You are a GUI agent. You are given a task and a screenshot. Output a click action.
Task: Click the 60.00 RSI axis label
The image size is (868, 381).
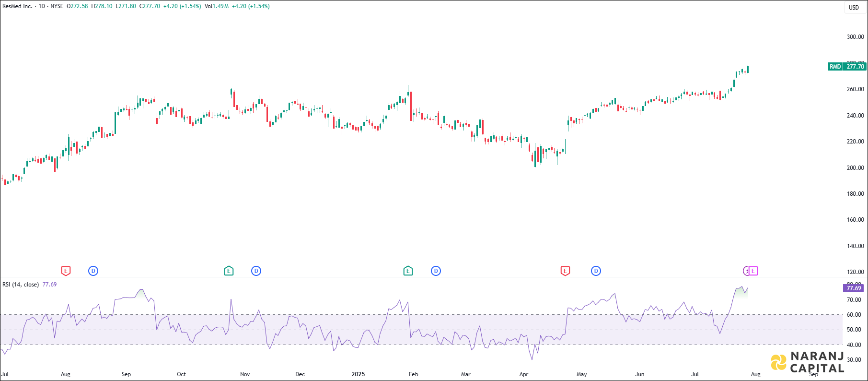854,315
